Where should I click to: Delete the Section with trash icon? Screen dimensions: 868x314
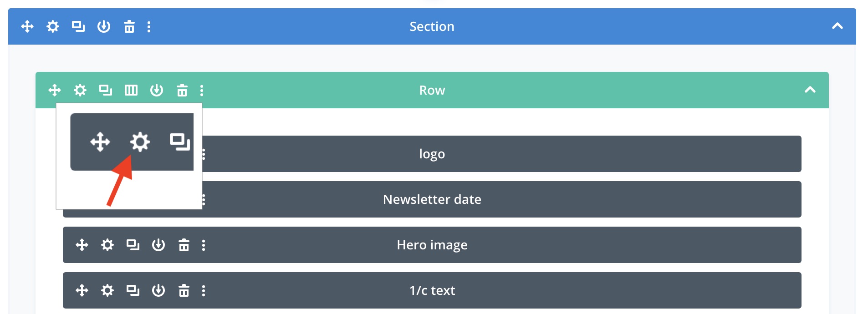(129, 27)
